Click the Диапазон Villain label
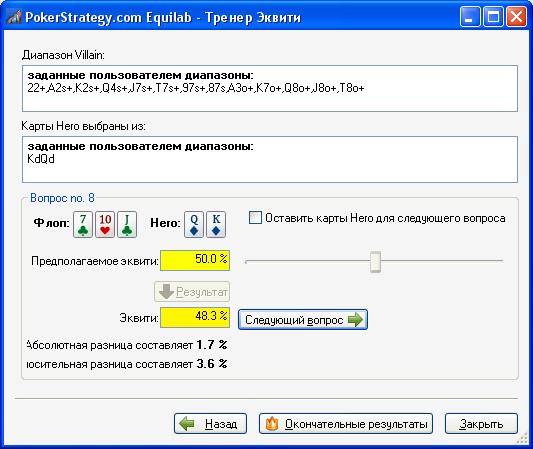Screen dimensions: 533x449 pos(63,55)
